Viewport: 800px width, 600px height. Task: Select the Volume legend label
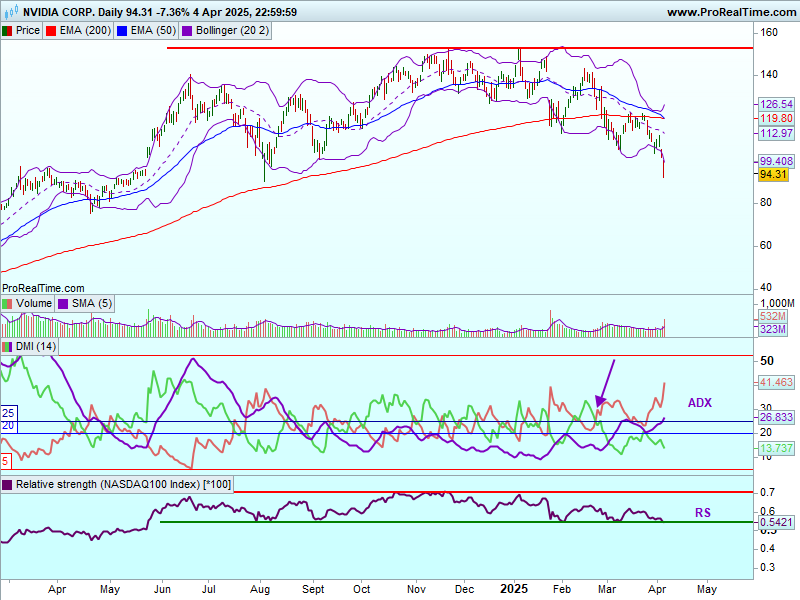point(34,304)
